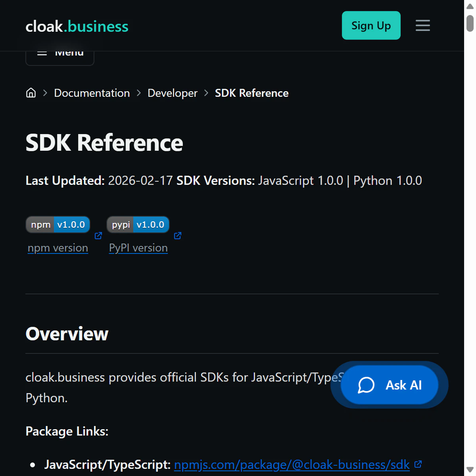Click the vertical scrollbar thumb

click(x=470, y=23)
